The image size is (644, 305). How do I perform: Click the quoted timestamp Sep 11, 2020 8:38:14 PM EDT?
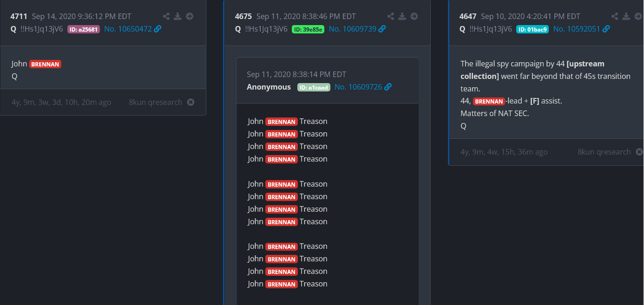(x=296, y=74)
